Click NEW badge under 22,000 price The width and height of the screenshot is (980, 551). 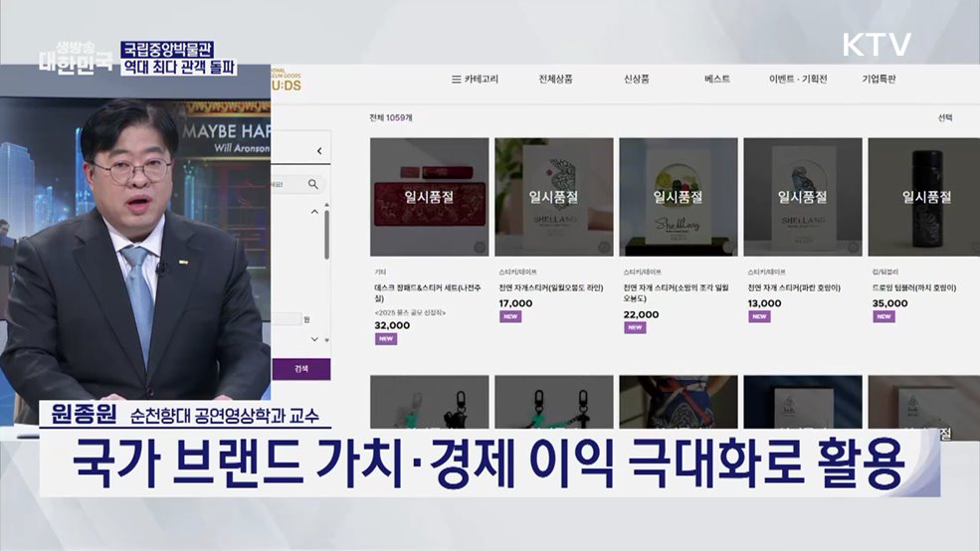635,327
